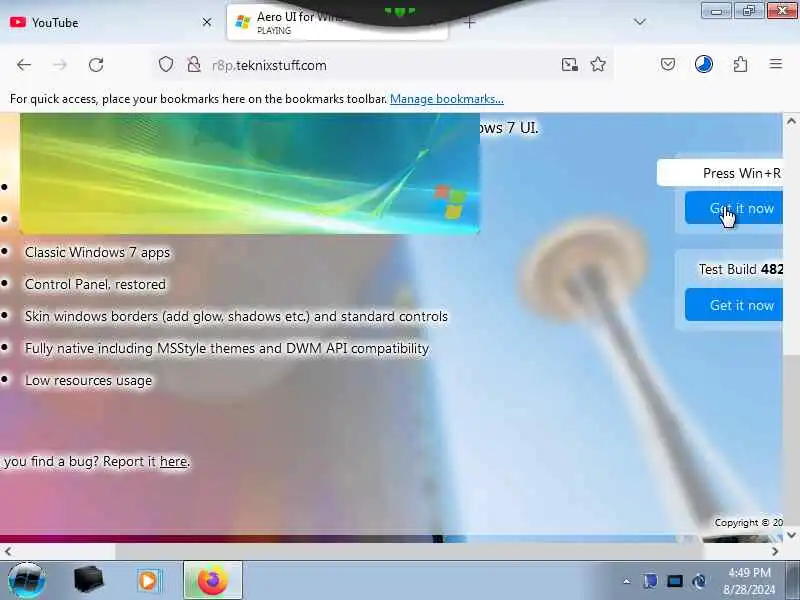Click the r8p.teknixstuff.com address field

[x=383, y=65]
